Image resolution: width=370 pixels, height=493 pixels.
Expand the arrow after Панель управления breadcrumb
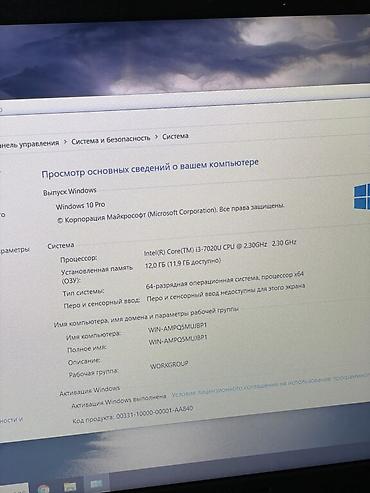pos(65,142)
